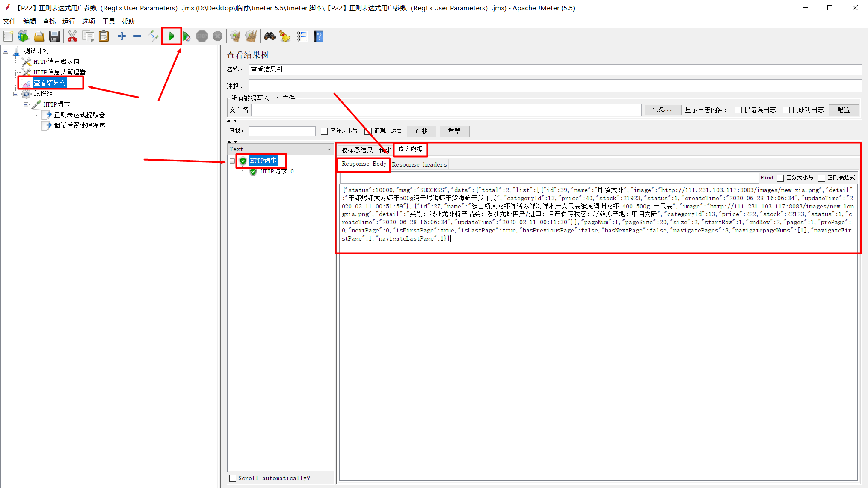Switch to 响应数据 tab
The image size is (868, 488).
410,149
